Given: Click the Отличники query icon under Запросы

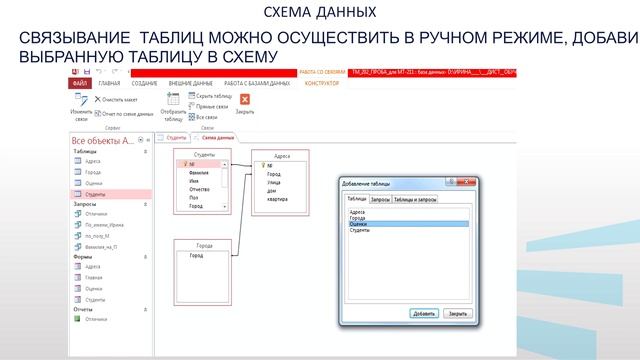Looking at the screenshot, I should tap(78, 213).
